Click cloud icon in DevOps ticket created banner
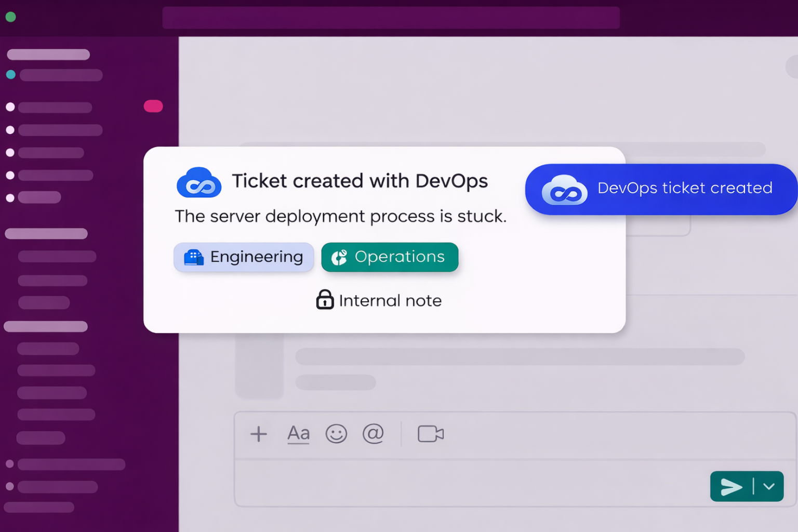The width and height of the screenshot is (798, 532). [565, 190]
